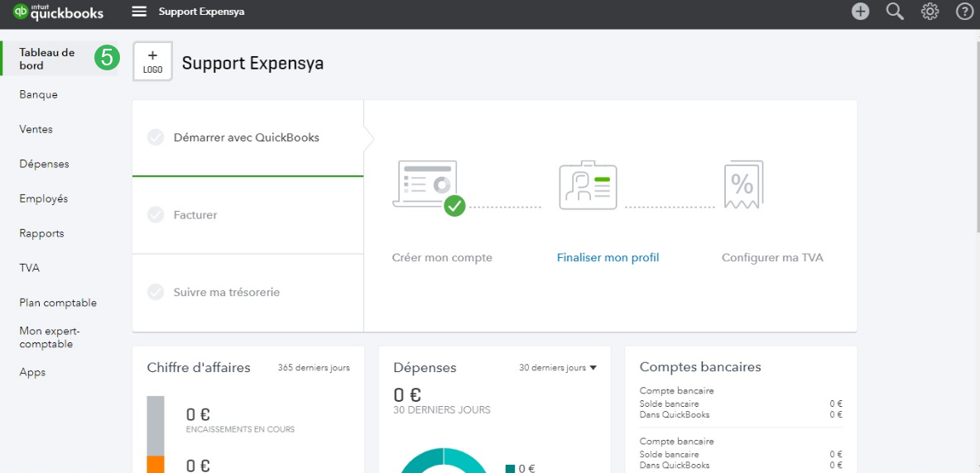Open the help question mark icon
Image resolution: width=980 pixels, height=473 pixels.
click(x=964, y=12)
